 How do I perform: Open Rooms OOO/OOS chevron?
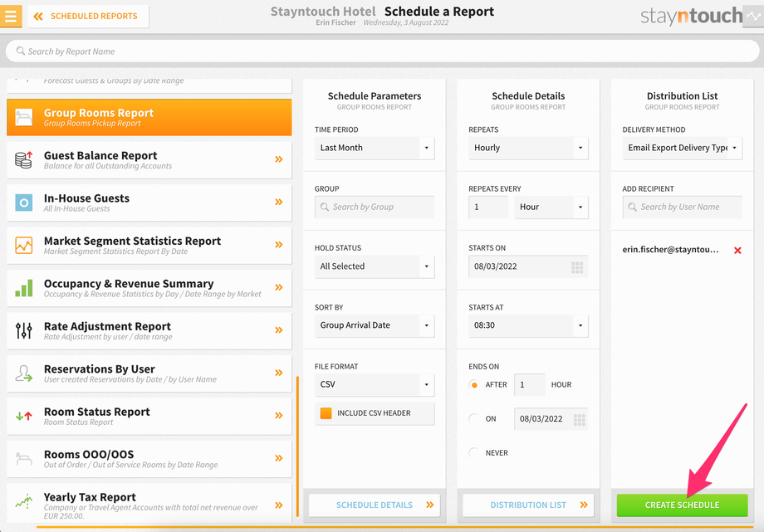pyautogui.click(x=279, y=458)
